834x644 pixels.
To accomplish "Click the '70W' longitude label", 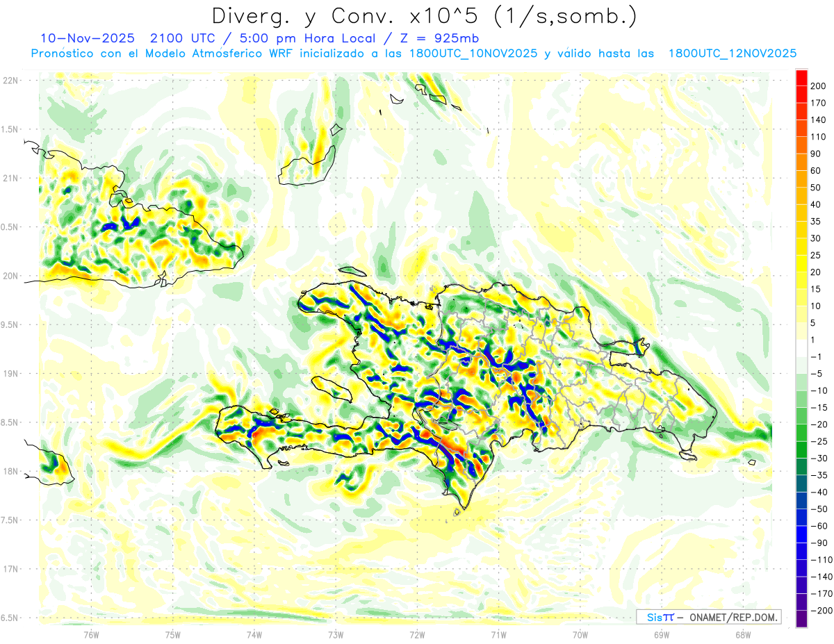I will coord(580,634).
